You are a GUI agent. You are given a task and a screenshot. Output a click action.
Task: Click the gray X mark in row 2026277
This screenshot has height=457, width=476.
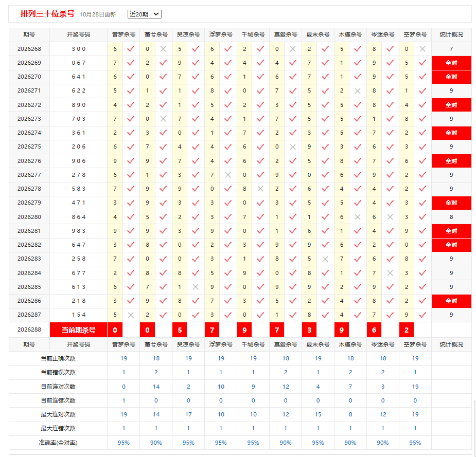[x=228, y=175]
